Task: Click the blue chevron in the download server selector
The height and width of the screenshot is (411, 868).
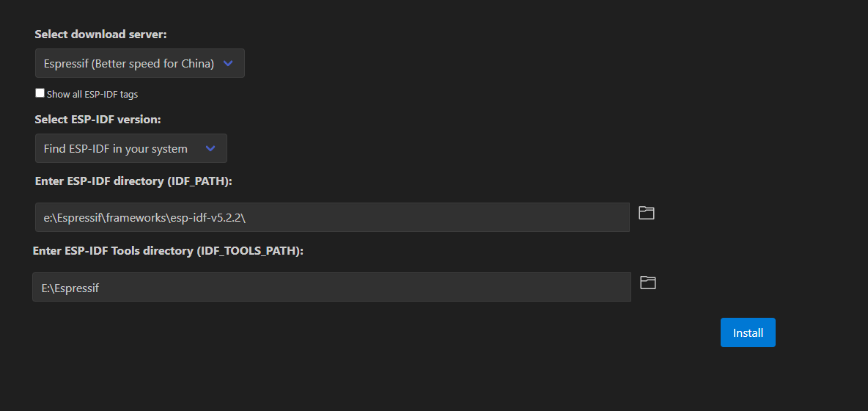Action: [227, 63]
